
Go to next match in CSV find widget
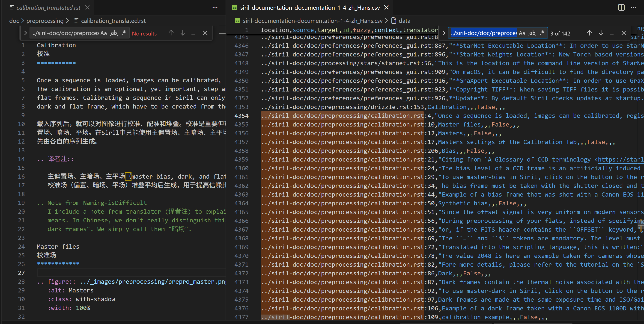pyautogui.click(x=601, y=33)
